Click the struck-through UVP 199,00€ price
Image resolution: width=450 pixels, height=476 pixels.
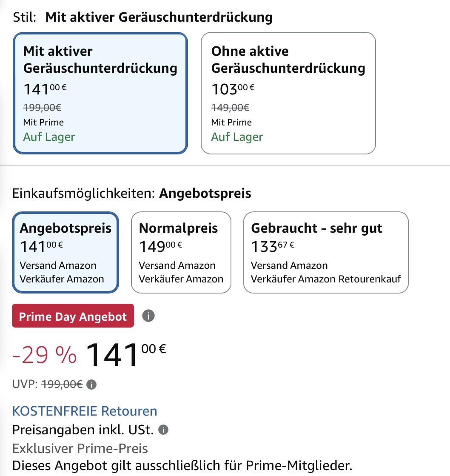click(x=62, y=384)
